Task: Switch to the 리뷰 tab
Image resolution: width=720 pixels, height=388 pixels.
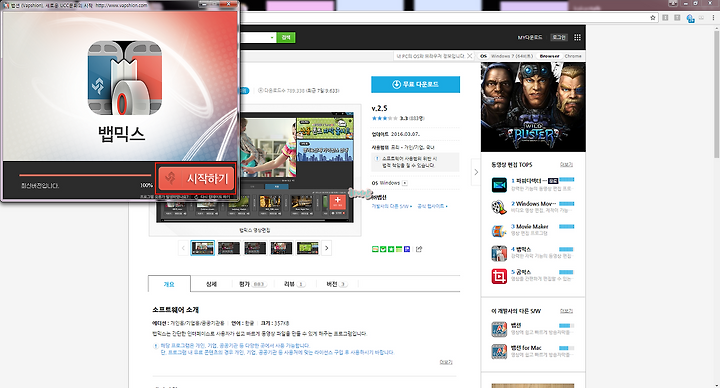Action: (x=294, y=284)
